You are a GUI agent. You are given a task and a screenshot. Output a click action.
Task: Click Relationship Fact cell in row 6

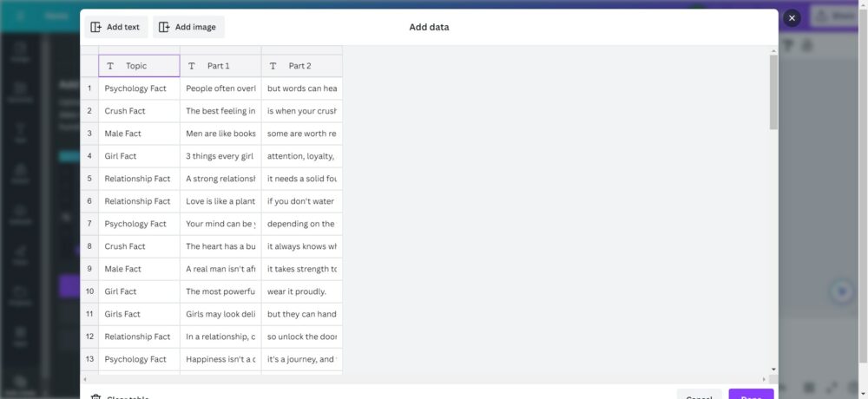(139, 201)
